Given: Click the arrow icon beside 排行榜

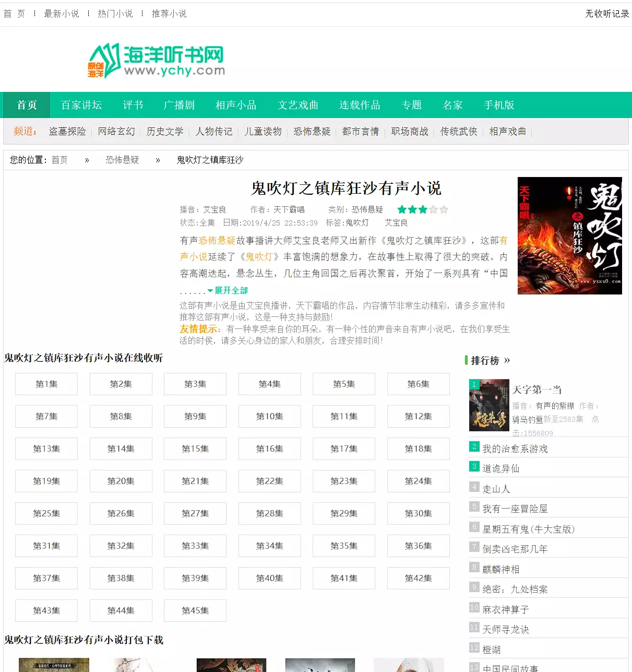Looking at the screenshot, I should pyautogui.click(x=507, y=361).
